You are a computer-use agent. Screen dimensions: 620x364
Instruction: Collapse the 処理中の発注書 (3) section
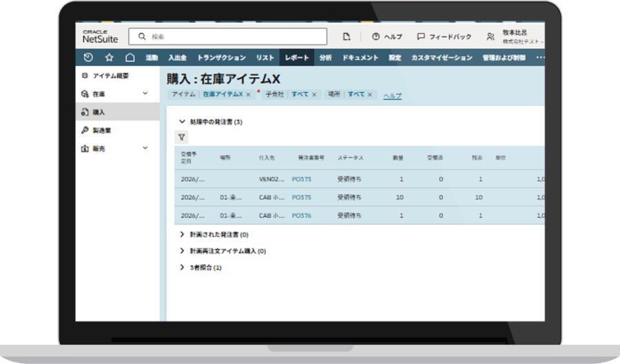182,122
